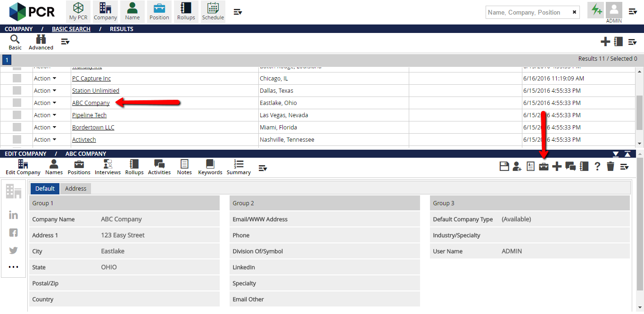Open the ABC Company link
The width and height of the screenshot is (644, 314).
(x=91, y=103)
